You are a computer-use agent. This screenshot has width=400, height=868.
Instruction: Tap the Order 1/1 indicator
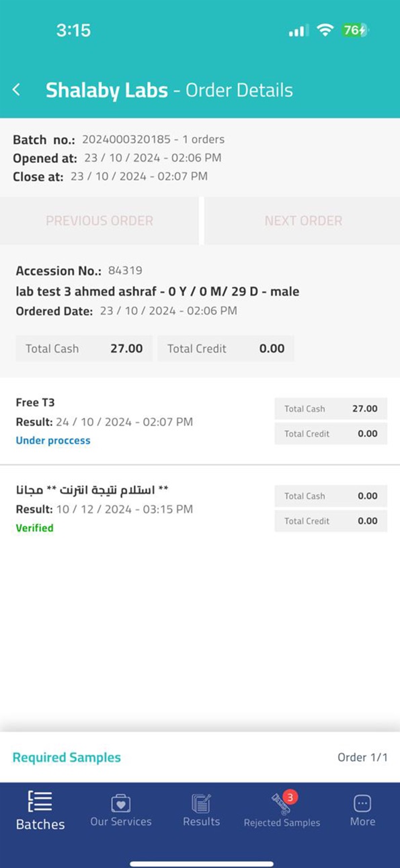coord(362,758)
